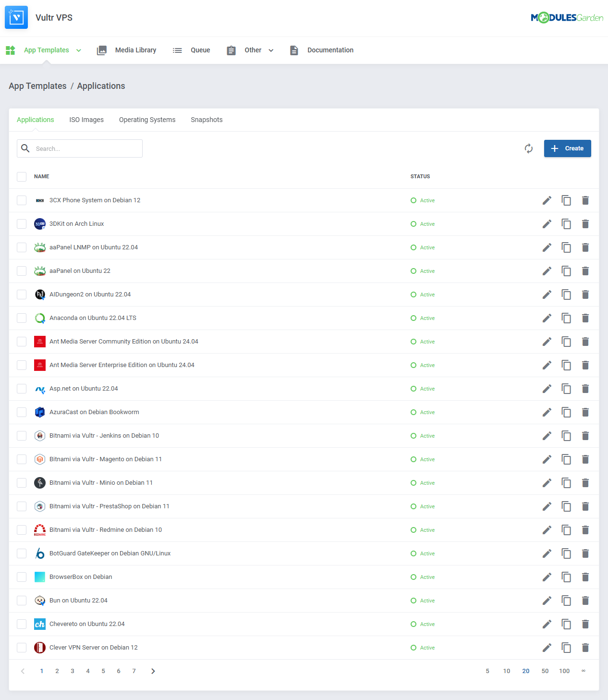Check the select-all checkbox in header
Screen dimensions: 608x700
point(21,176)
